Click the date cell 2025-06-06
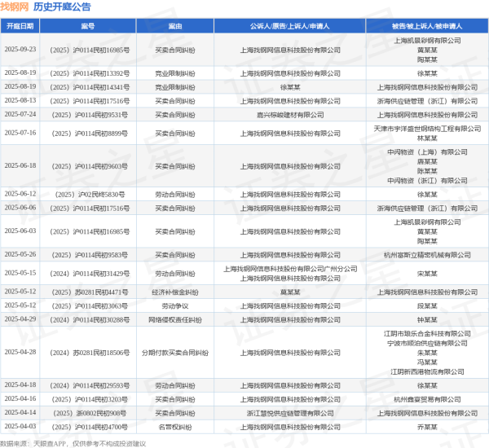This screenshot has width=489, height=448. tap(20, 208)
